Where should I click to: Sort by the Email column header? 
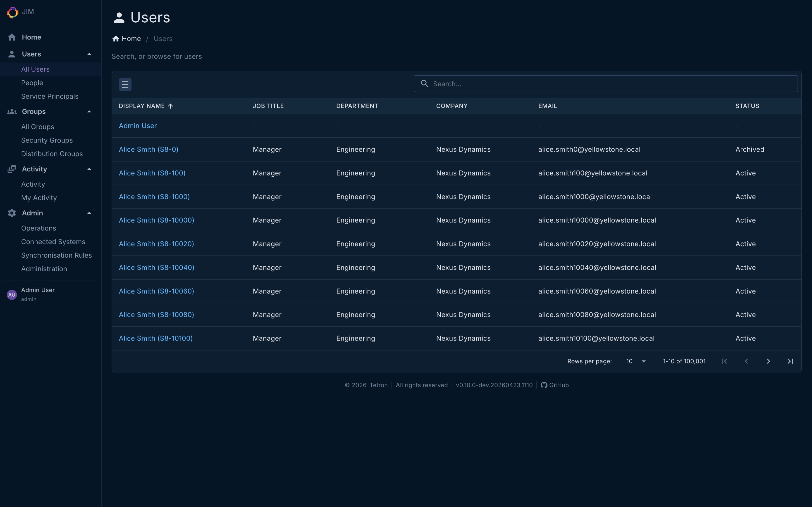547,106
